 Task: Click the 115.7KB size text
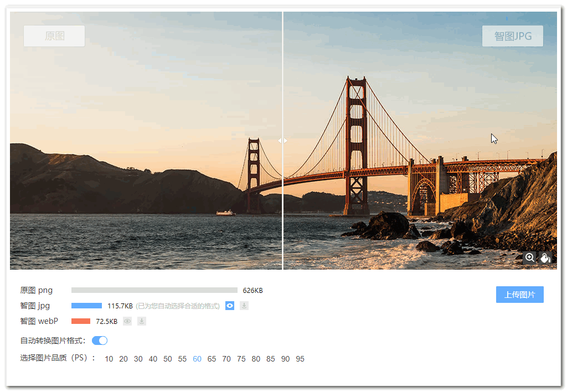[x=120, y=306]
